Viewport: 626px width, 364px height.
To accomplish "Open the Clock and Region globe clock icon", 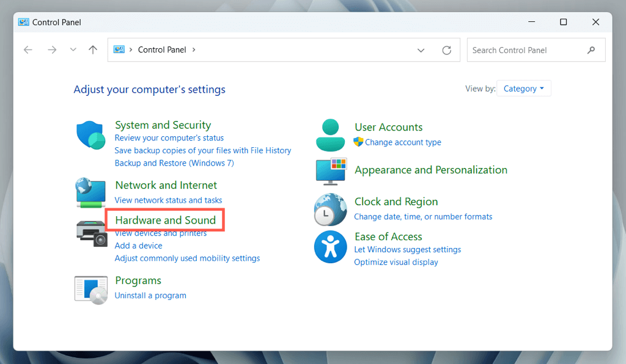I will [330, 209].
